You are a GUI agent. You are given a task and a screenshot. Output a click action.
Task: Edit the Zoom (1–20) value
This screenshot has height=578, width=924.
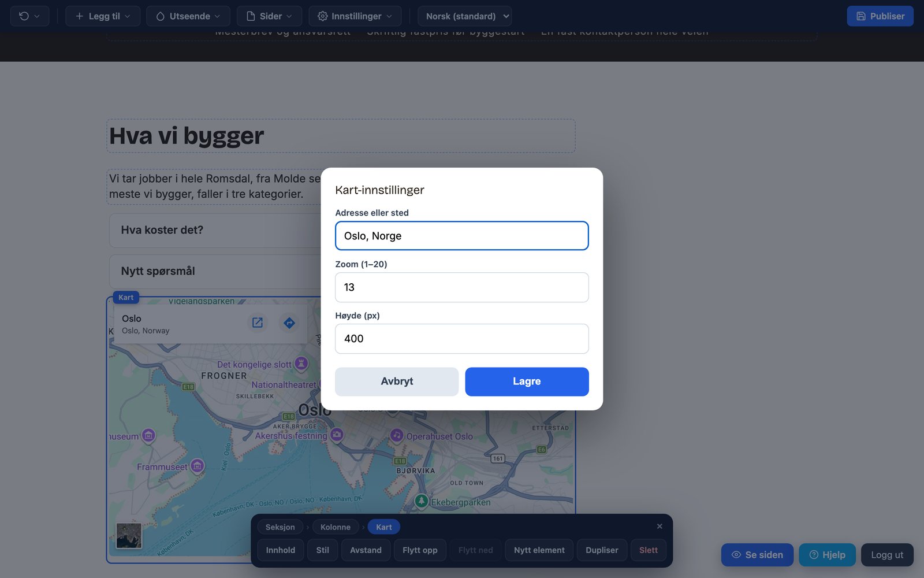click(462, 287)
